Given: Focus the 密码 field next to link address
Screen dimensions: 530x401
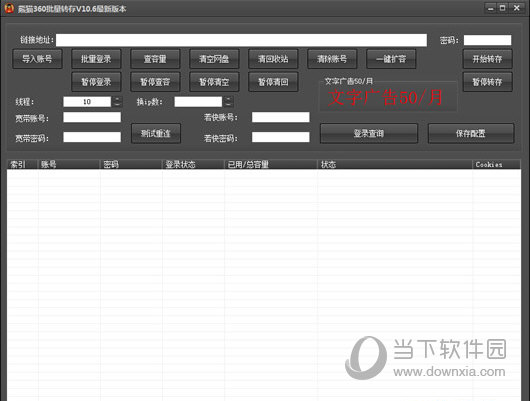Looking at the screenshot, I should click(x=487, y=40).
